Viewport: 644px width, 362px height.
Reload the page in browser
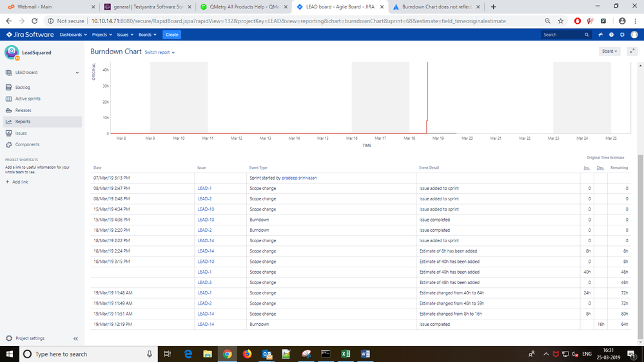(35, 21)
